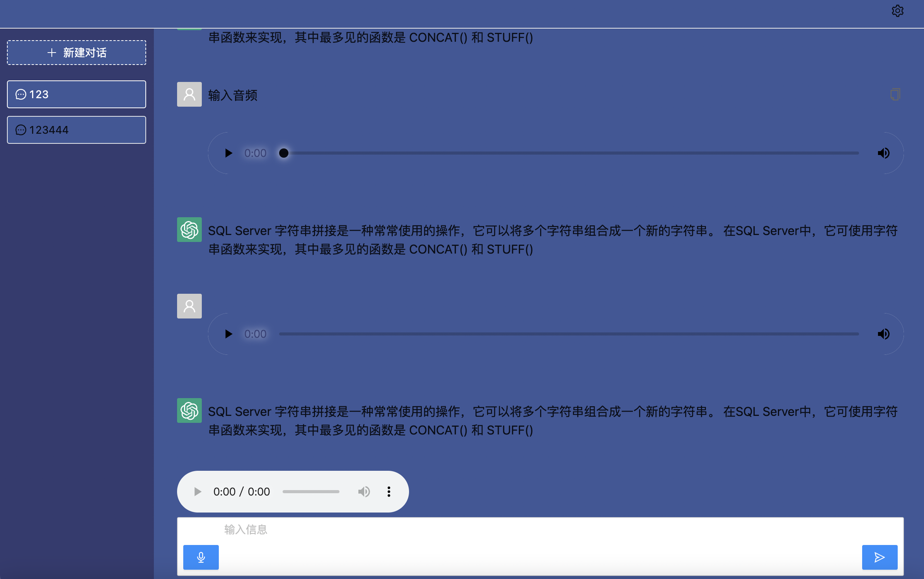Open the three-dot menu on bottom audio player

tap(389, 492)
